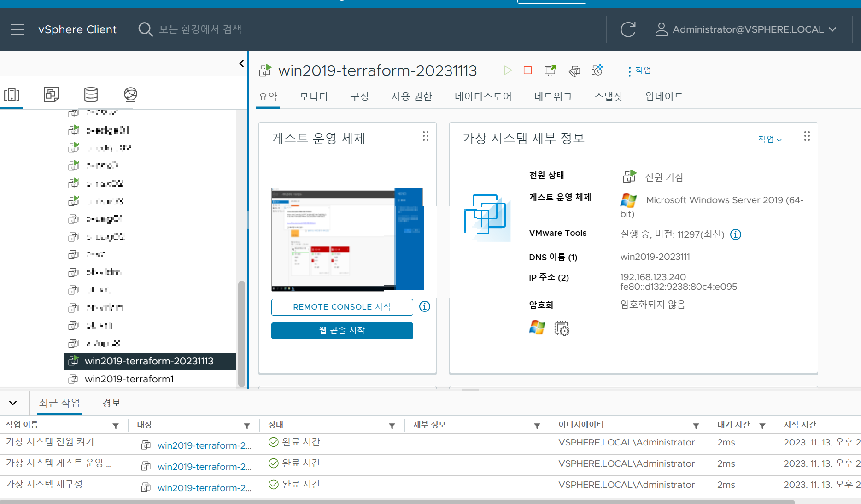Click the recent tasks horizontal scrollbar
Screen dimensions: 861x504
click(397, 502)
